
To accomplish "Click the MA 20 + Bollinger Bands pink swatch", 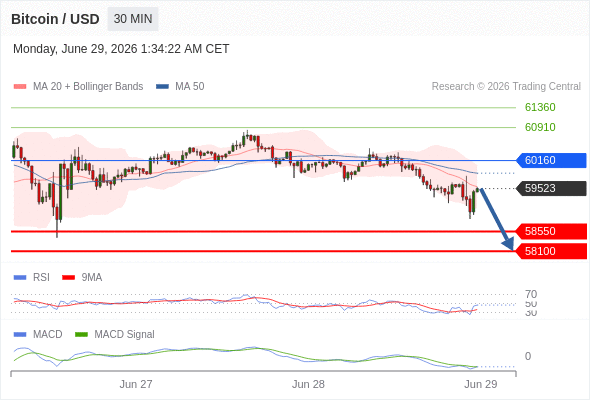I will 20,87.
